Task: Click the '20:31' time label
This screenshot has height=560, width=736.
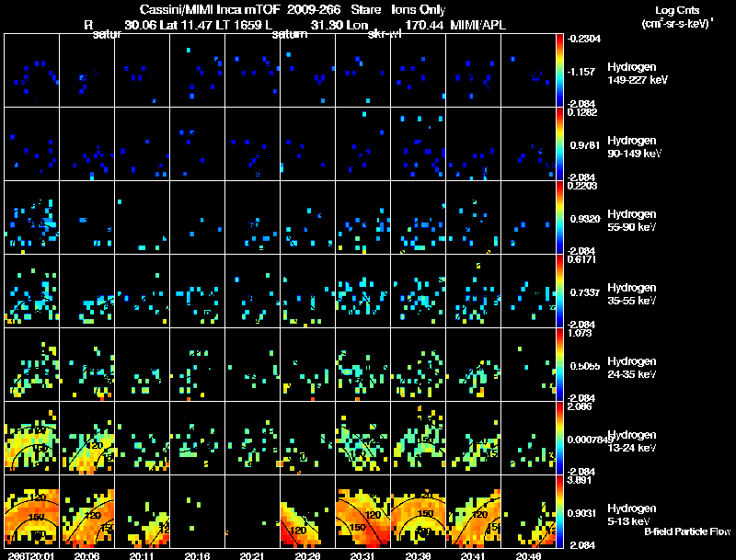Action: pos(362,555)
